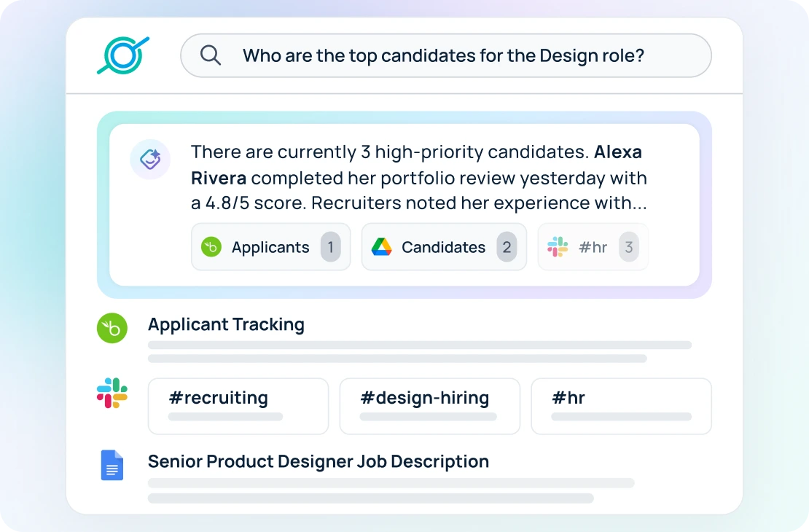Open the #design-hiring Slack channel result
The width and height of the screenshot is (809, 532).
click(429, 406)
